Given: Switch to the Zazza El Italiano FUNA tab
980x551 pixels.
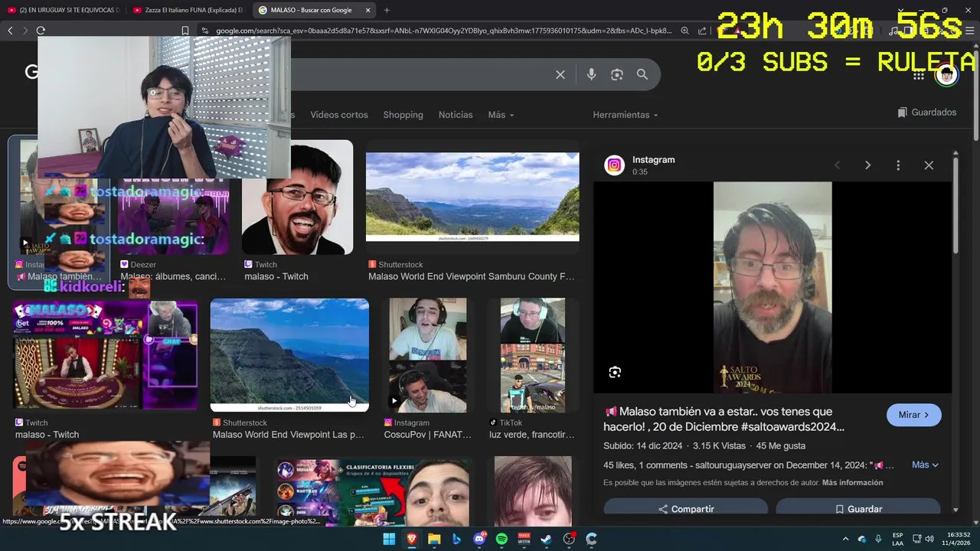Looking at the screenshot, I should tap(188, 10).
